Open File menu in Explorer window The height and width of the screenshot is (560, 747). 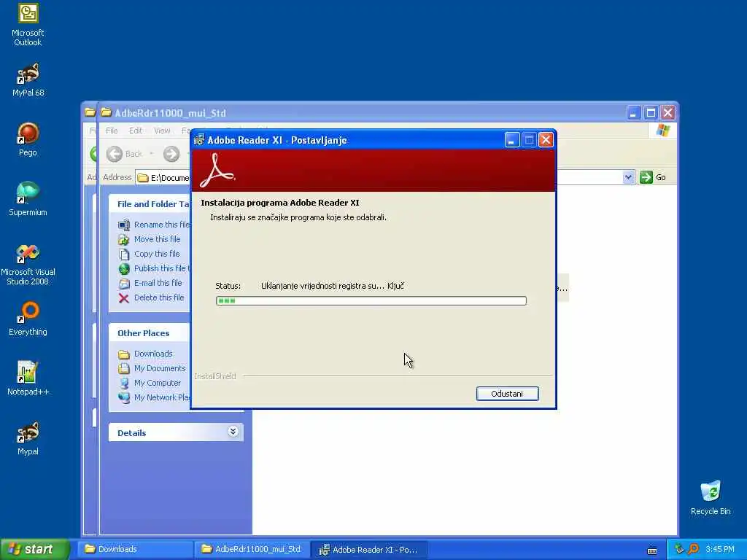(x=112, y=131)
